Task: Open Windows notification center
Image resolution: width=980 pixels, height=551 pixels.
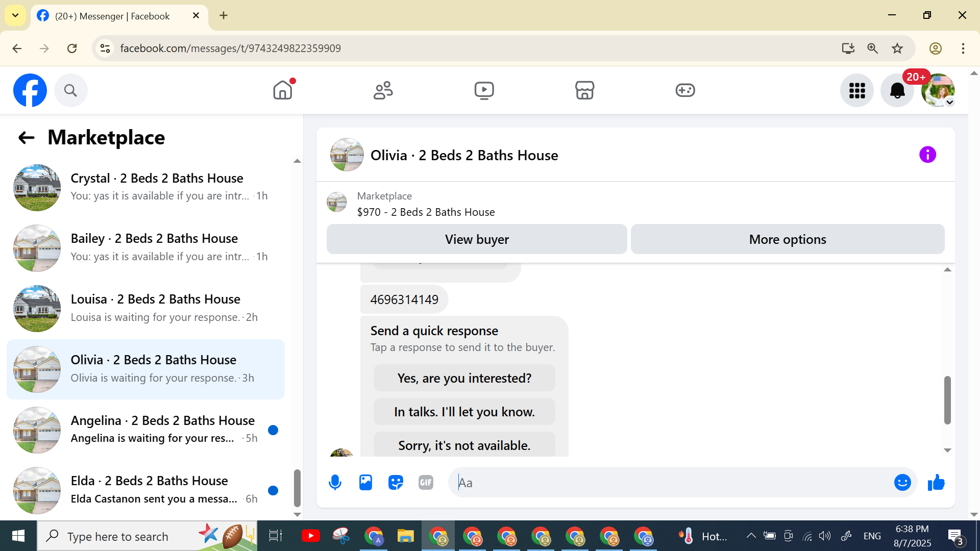Action: [x=956, y=536]
